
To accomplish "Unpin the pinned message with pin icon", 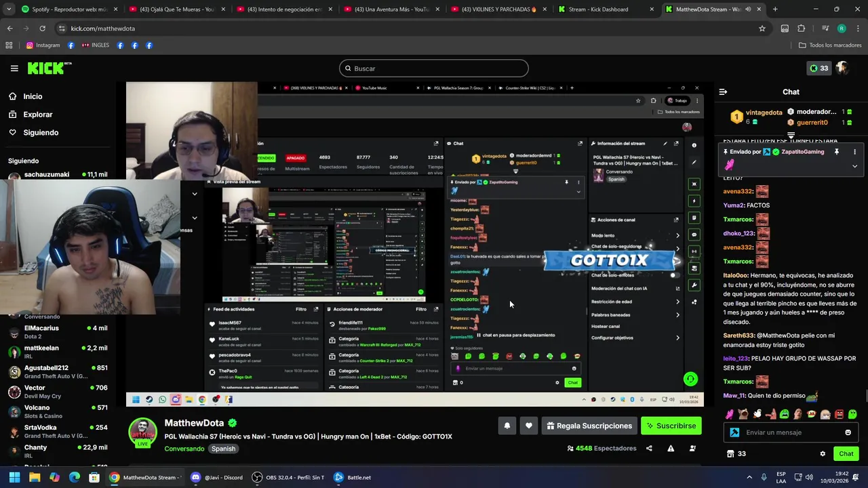I will tap(836, 152).
